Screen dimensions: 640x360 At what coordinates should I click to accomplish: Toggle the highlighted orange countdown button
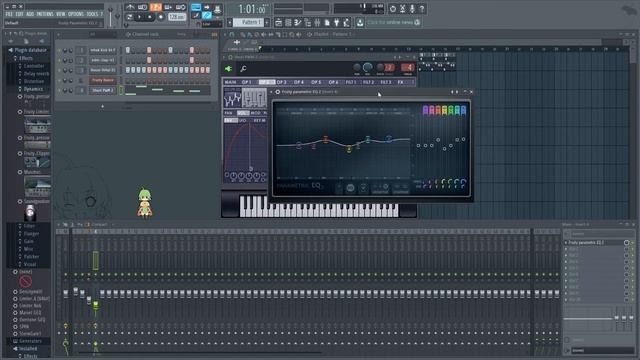[156, 7]
